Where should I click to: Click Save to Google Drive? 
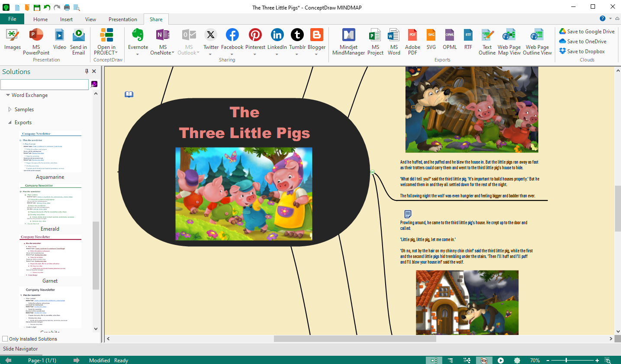click(x=586, y=32)
